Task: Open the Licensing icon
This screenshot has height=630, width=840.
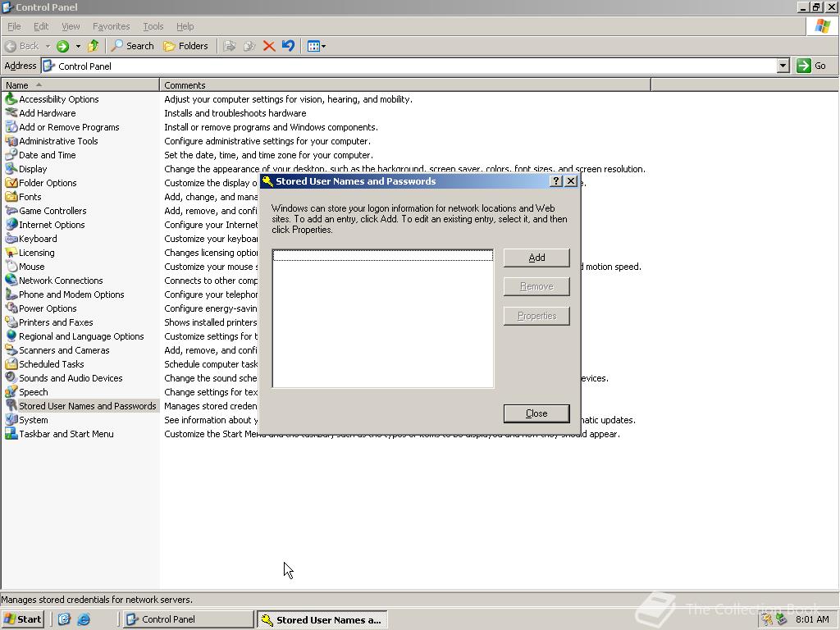Action: pyautogui.click(x=11, y=253)
